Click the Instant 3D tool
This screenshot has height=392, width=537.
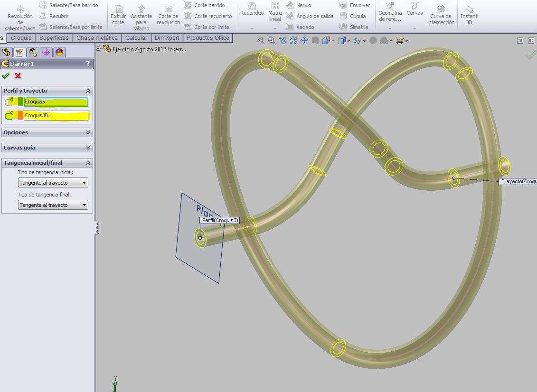click(x=469, y=15)
